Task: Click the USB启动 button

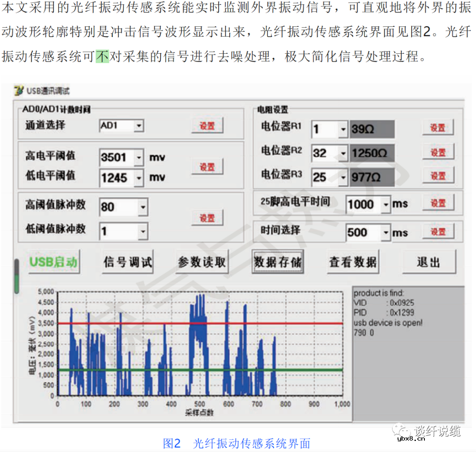Action: [x=52, y=261]
